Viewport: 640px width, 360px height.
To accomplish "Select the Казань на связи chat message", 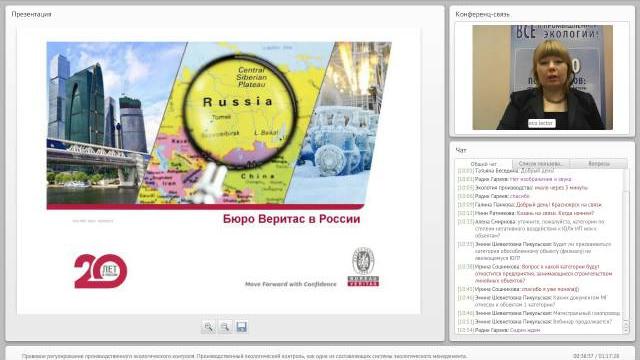I will [x=526, y=213].
